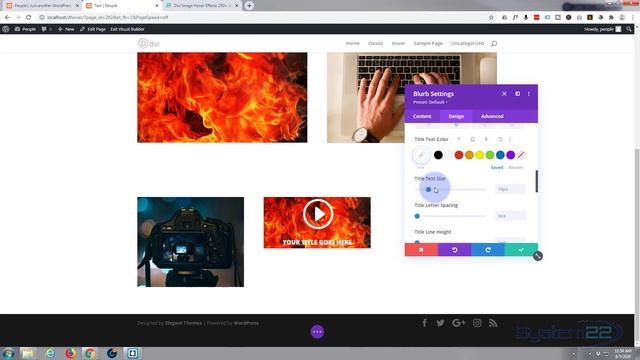The image size is (640, 360).
Task: Click the play icon on the fire video blurb
Action: click(318, 214)
